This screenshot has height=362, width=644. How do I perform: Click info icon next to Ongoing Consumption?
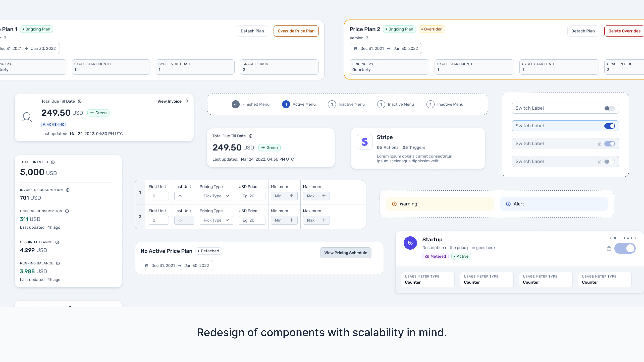(67, 211)
